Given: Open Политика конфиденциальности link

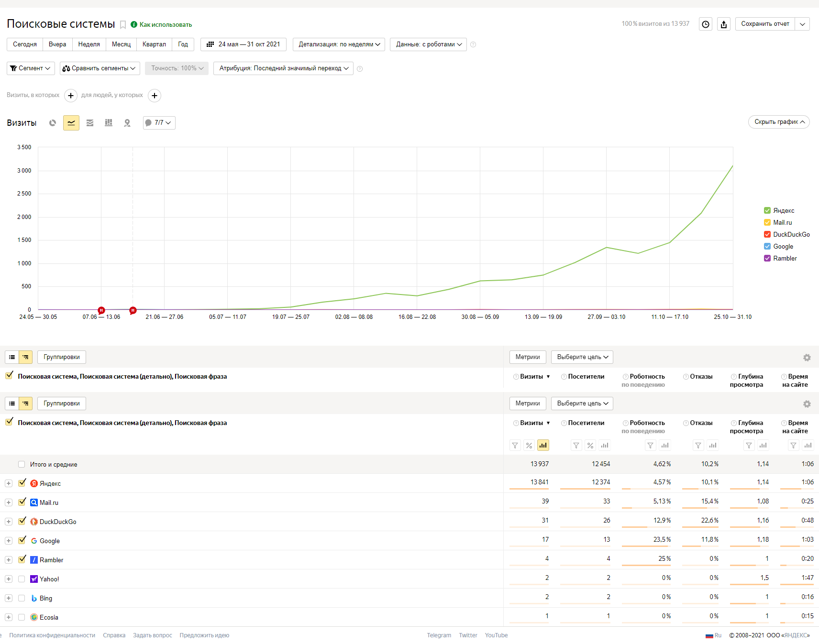Looking at the screenshot, I should point(52,635).
